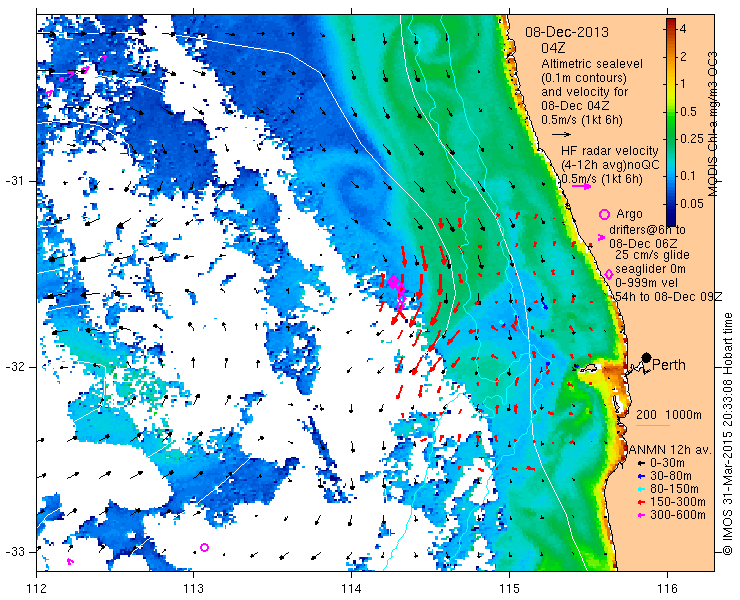This screenshot has width=740, height=600.
Task: Click the chlorophyll color bar scale
Action: point(671,122)
